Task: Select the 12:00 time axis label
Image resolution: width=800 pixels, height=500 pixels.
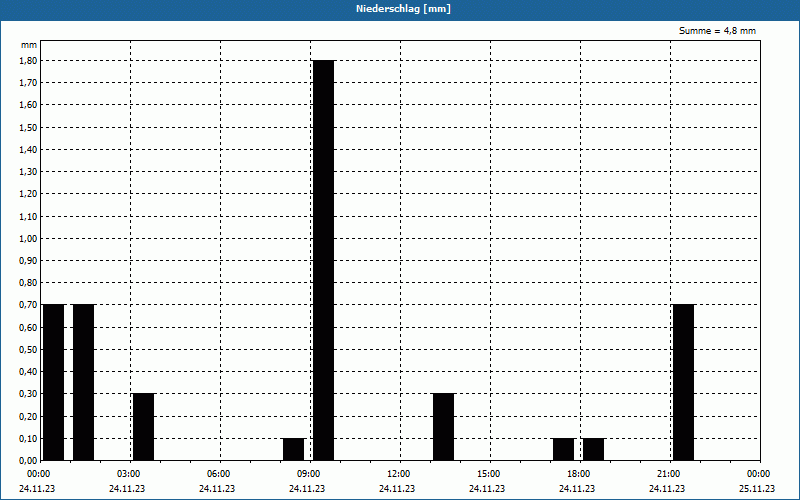Action: coord(398,474)
